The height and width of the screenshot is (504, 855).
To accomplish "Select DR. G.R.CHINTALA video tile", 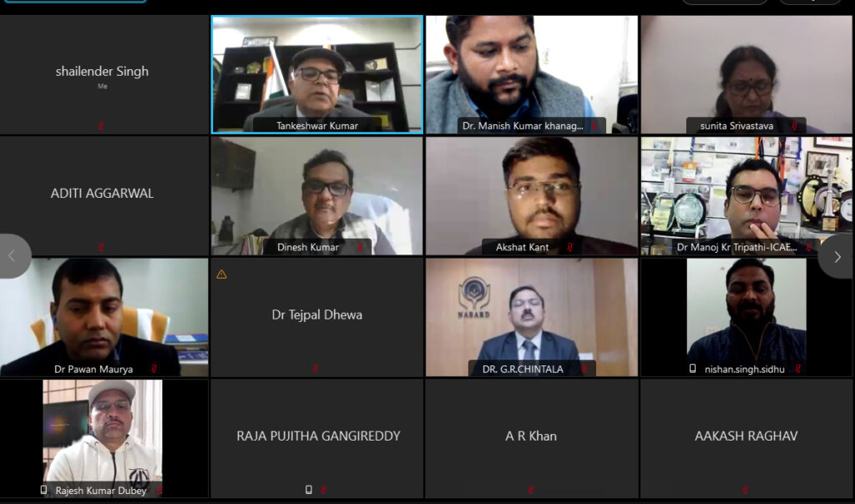I will point(532,317).
